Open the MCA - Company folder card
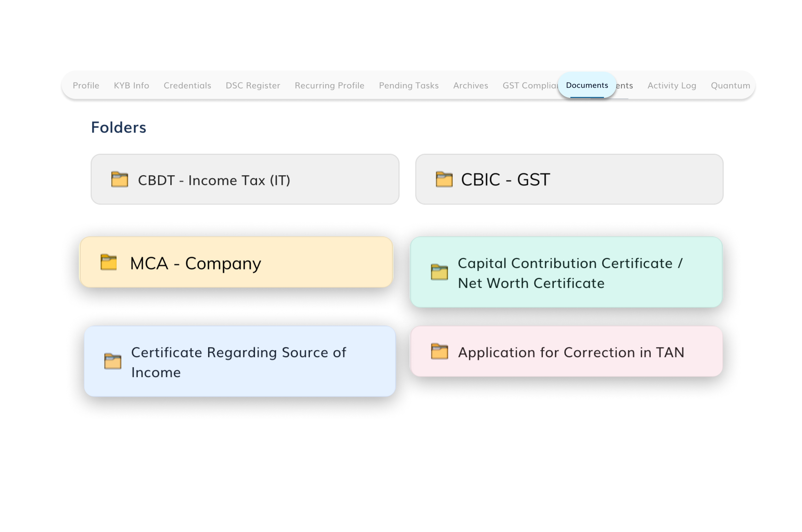This screenshot has width=802, height=532. pos(236,262)
